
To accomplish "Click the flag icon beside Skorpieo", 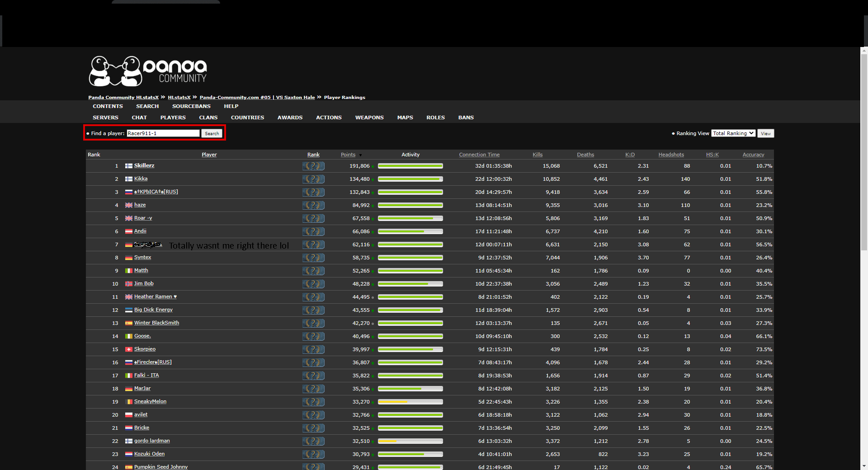I will click(x=129, y=349).
